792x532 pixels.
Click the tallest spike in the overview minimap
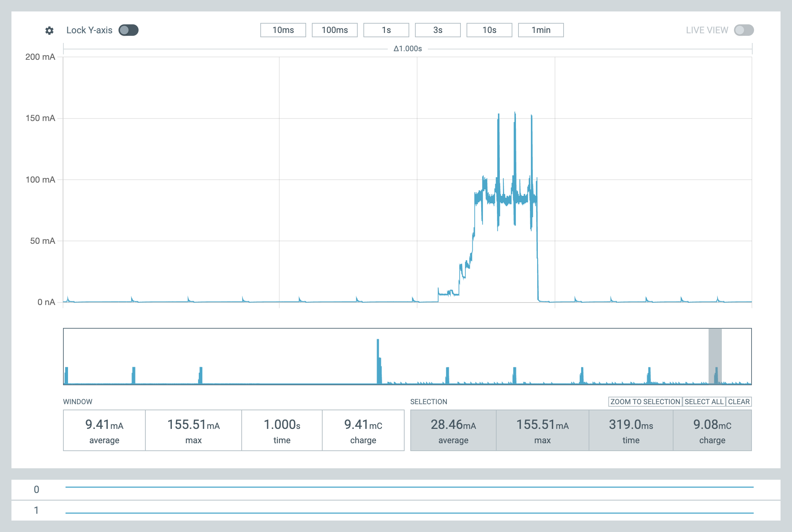tap(378, 358)
